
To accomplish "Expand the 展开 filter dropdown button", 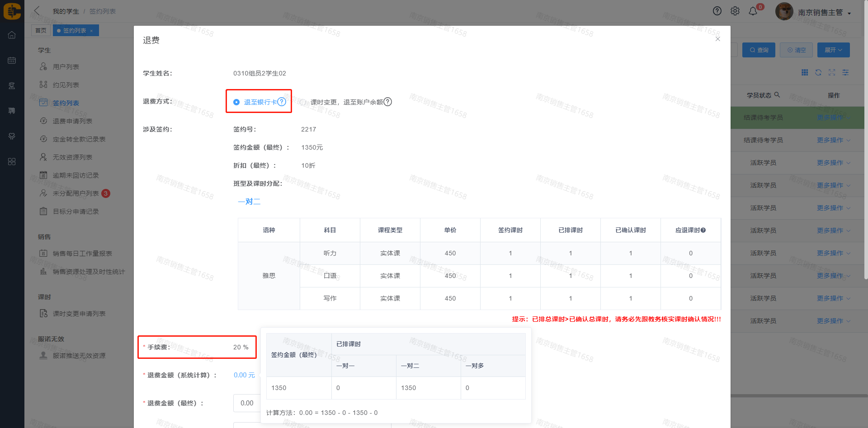I will click(833, 50).
